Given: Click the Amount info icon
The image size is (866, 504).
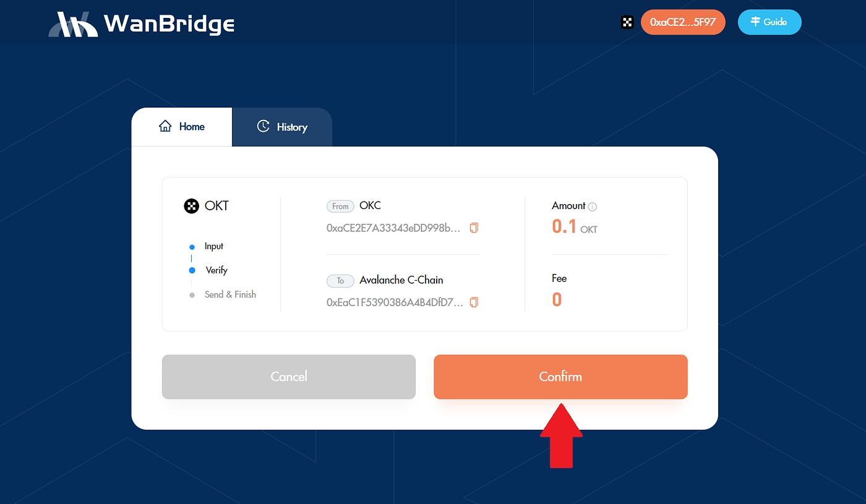Looking at the screenshot, I should coord(593,207).
